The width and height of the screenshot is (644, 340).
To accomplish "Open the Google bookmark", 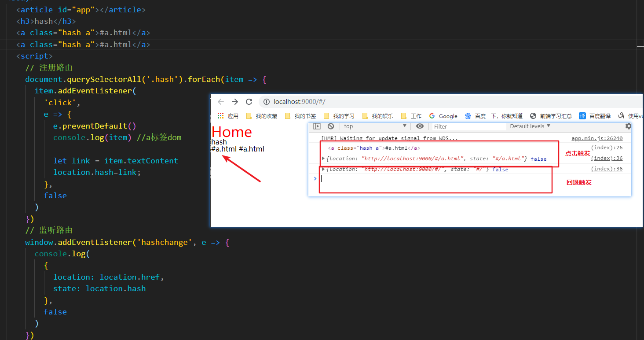I will 443,116.
